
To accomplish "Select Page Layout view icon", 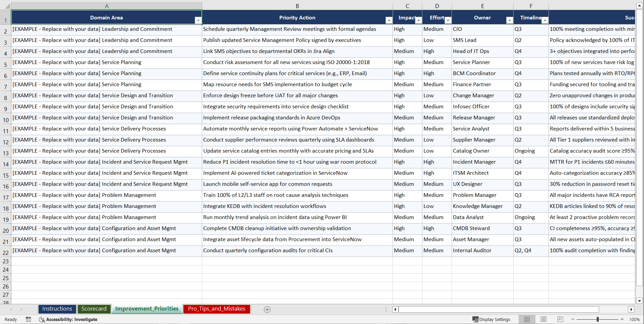I will (x=543, y=319).
